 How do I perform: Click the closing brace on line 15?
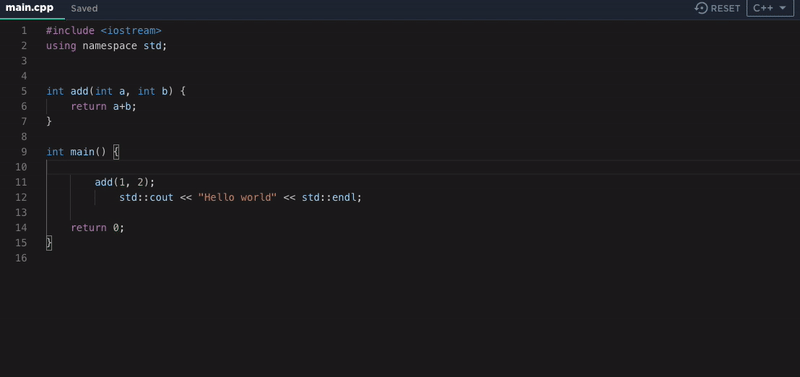pyautogui.click(x=49, y=243)
